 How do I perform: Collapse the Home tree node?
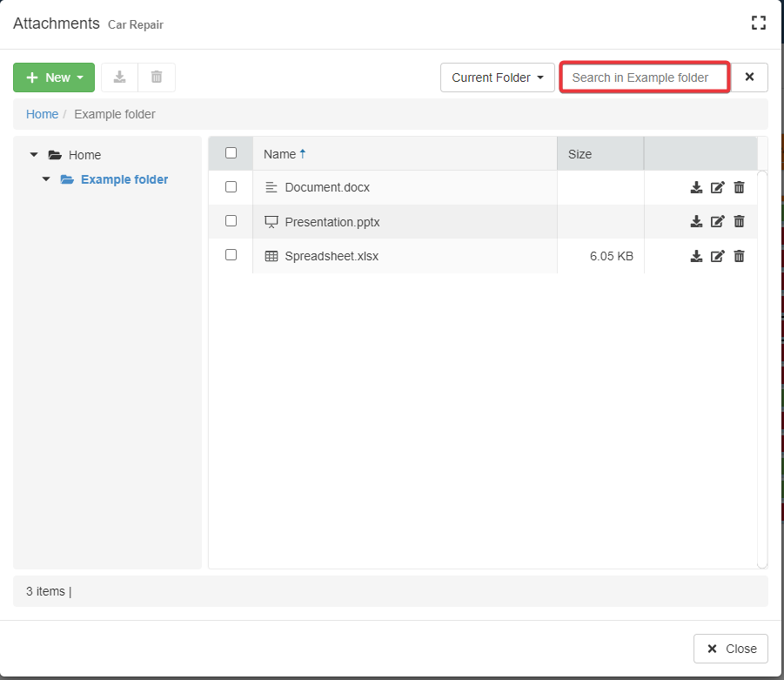(34, 155)
